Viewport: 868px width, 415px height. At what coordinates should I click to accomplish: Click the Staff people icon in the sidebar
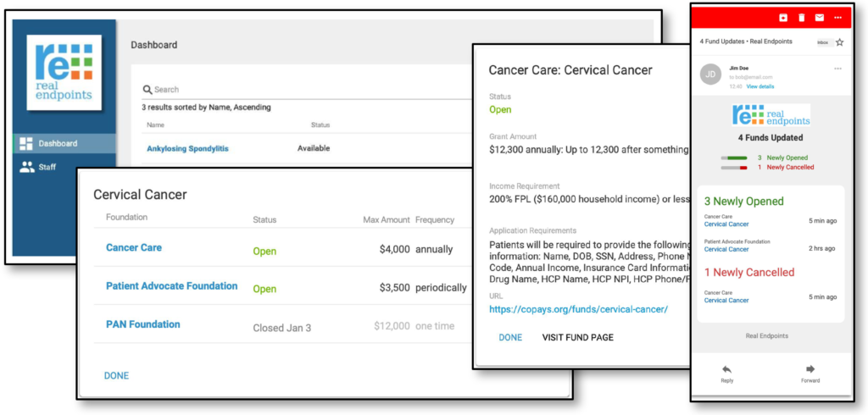pos(26,167)
